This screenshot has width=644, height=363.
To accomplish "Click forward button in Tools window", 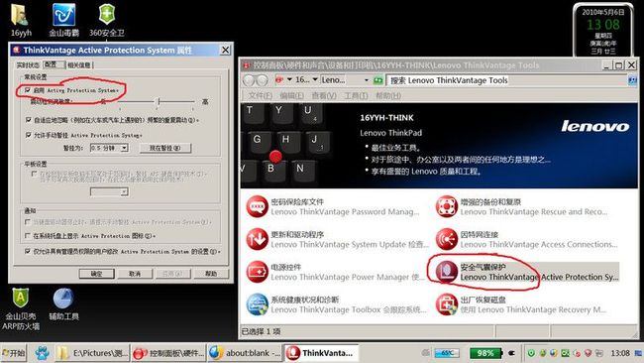I will click(x=262, y=80).
